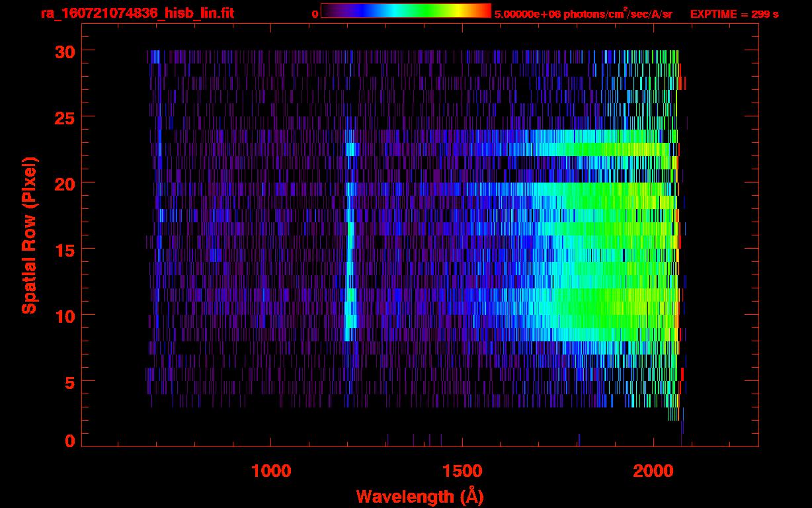Click the EXPTIME = 299 s text
Viewport: 812px width, 508px height.
(734, 14)
